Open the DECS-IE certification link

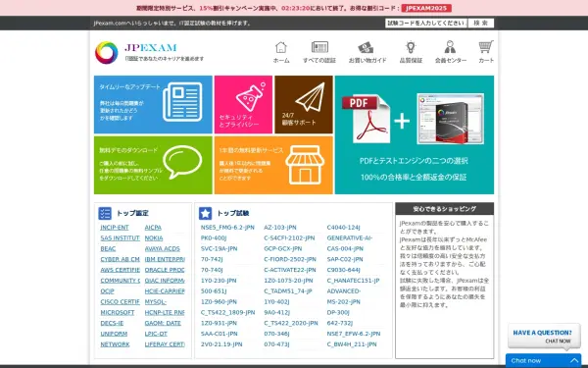click(x=112, y=323)
